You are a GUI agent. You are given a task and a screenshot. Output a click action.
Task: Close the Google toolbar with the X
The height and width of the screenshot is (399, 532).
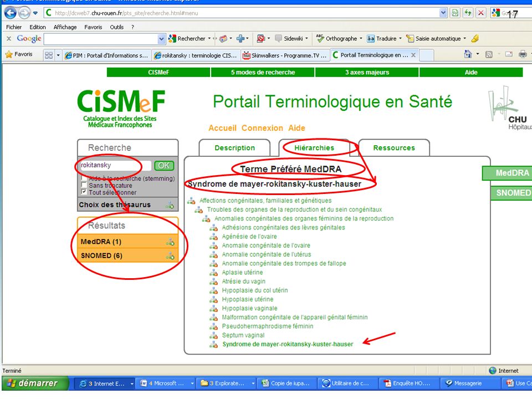(9, 39)
